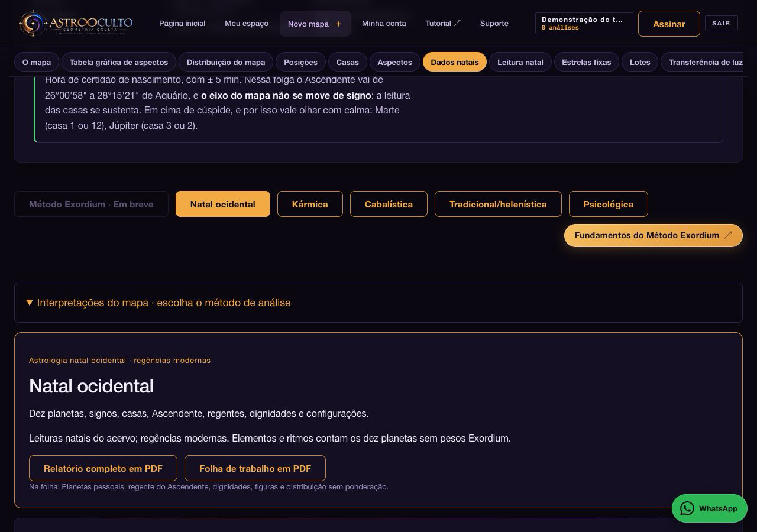Open Tabela gráfica de aspectos tab
The width and height of the screenshot is (757, 532).
pos(119,62)
